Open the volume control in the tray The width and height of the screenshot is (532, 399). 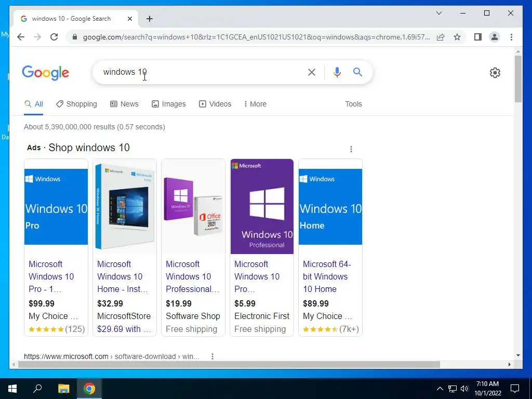[x=464, y=389]
